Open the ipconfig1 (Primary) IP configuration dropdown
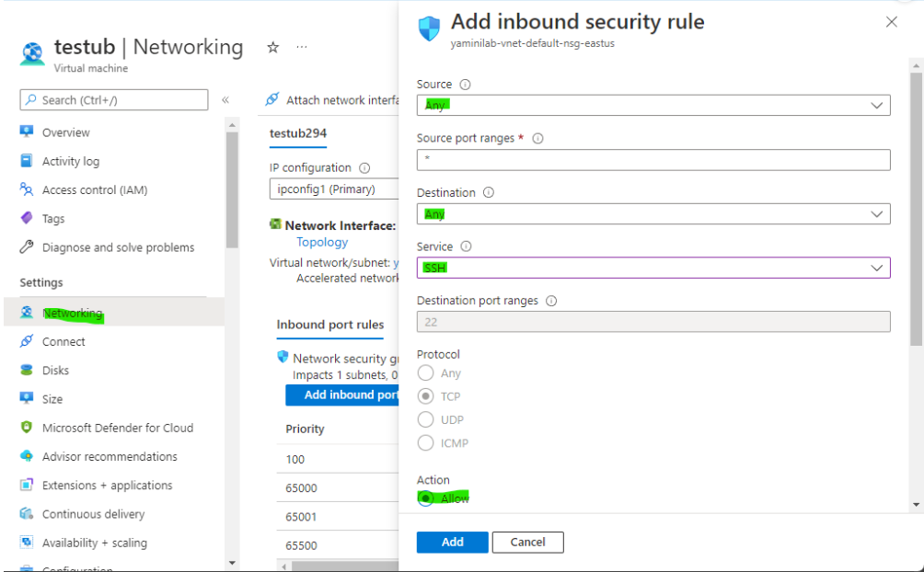This screenshot has height=572, width=924. click(334, 189)
